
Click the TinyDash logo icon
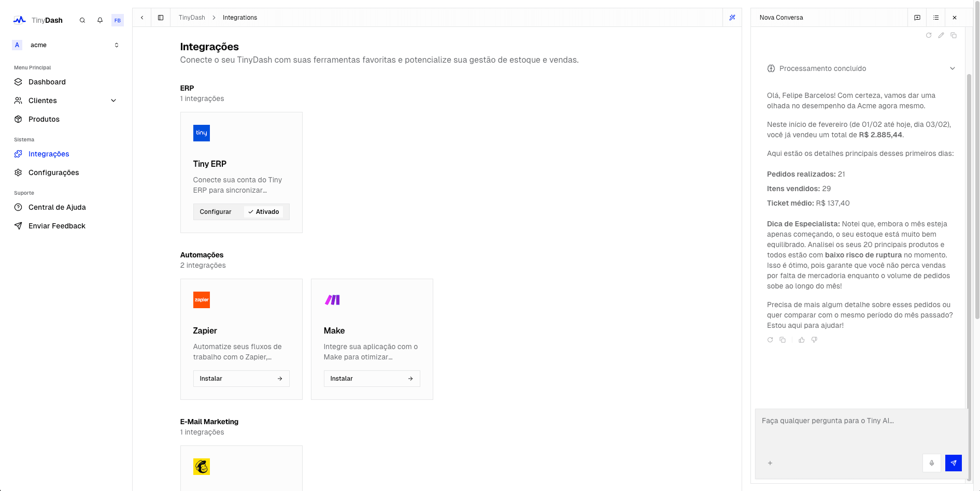tap(19, 20)
